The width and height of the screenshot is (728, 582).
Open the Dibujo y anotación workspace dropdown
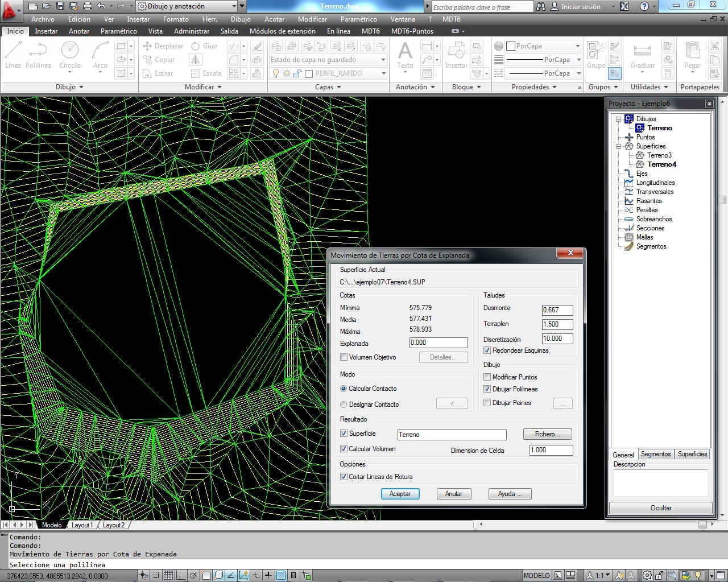[x=234, y=6]
